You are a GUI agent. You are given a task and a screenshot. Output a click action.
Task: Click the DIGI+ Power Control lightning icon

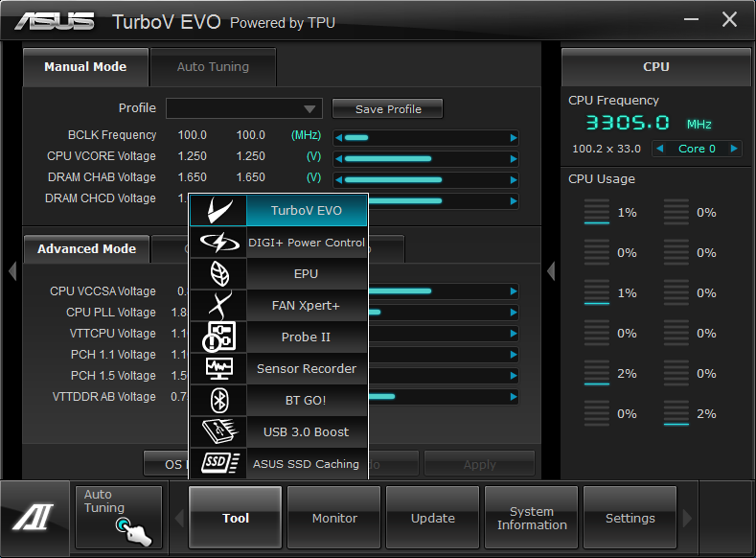(x=218, y=243)
